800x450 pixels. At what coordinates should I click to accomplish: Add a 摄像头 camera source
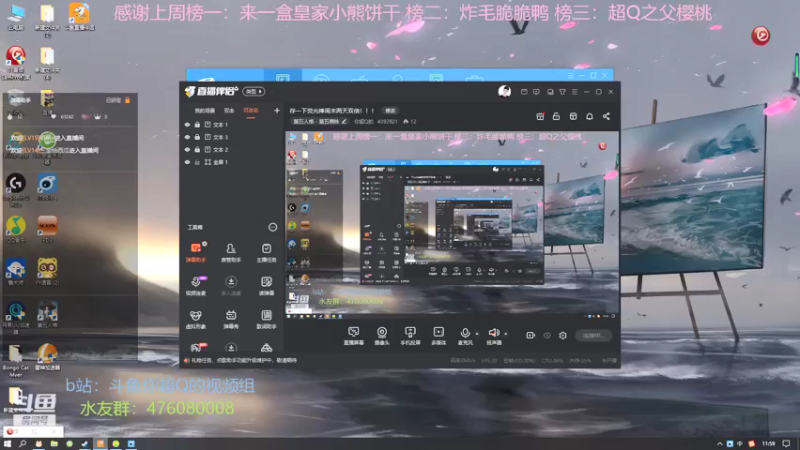(382, 336)
